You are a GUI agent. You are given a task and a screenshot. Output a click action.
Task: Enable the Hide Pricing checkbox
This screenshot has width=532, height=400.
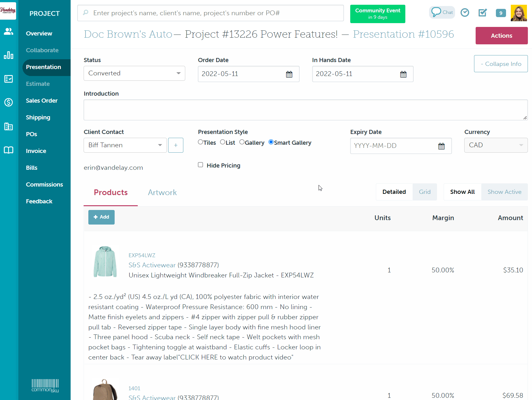tap(200, 165)
